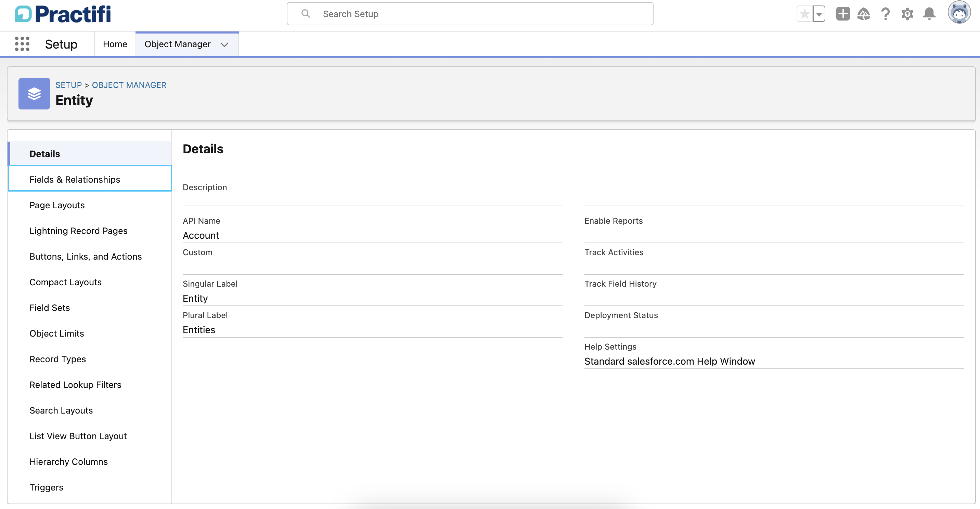The image size is (980, 509).
Task: Open the Salesforce help question mark
Action: 885,14
